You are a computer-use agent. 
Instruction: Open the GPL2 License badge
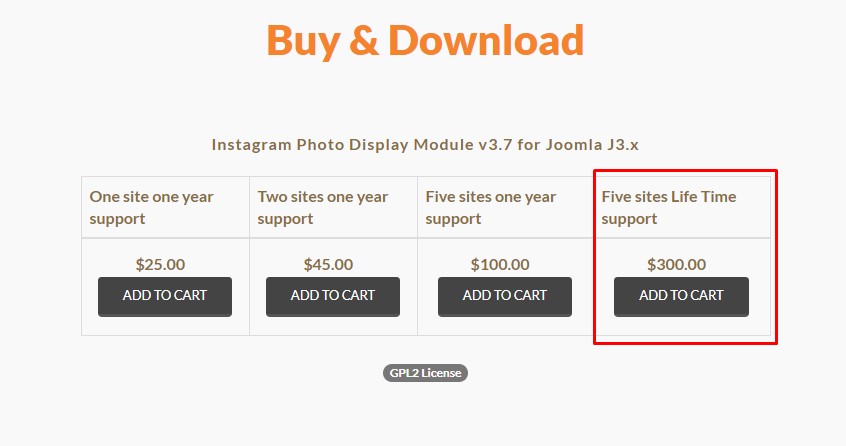click(425, 373)
